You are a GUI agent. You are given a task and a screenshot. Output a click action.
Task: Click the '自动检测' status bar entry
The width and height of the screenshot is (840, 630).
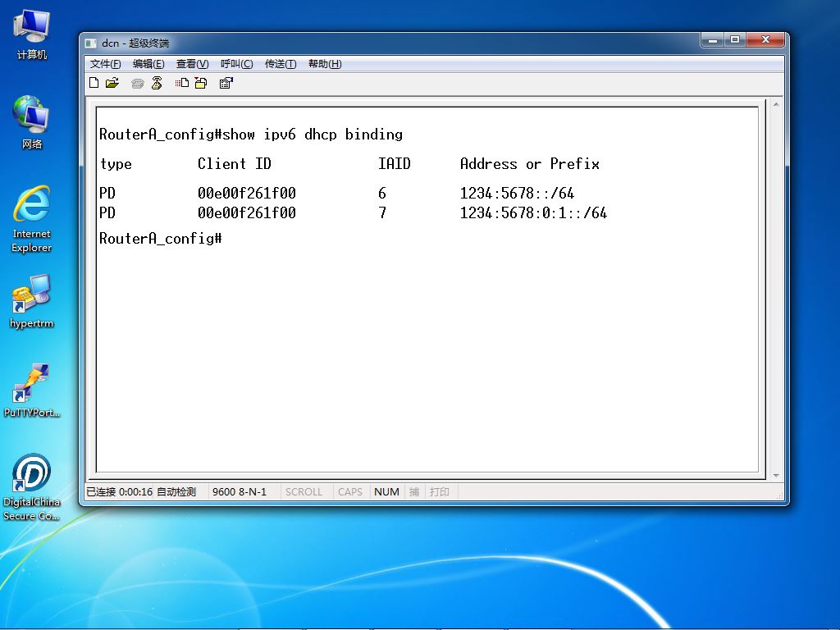tap(176, 492)
